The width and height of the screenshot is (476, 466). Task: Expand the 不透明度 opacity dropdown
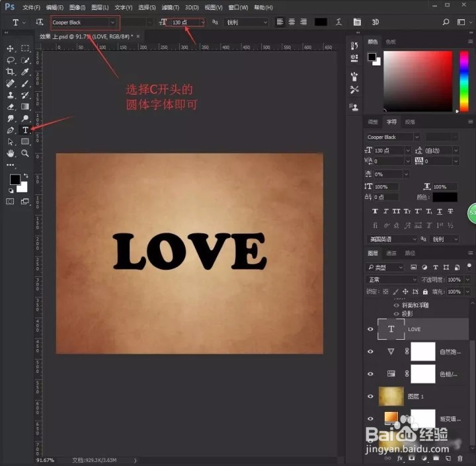tap(468, 280)
